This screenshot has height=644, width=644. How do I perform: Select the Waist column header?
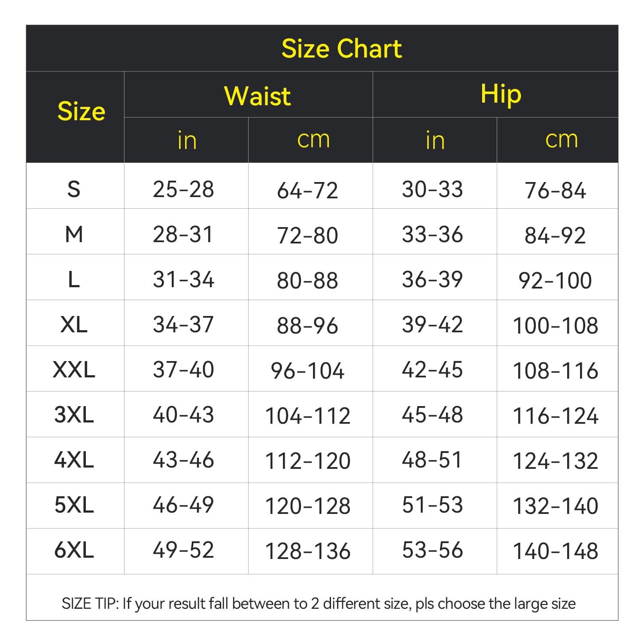pos(257,95)
